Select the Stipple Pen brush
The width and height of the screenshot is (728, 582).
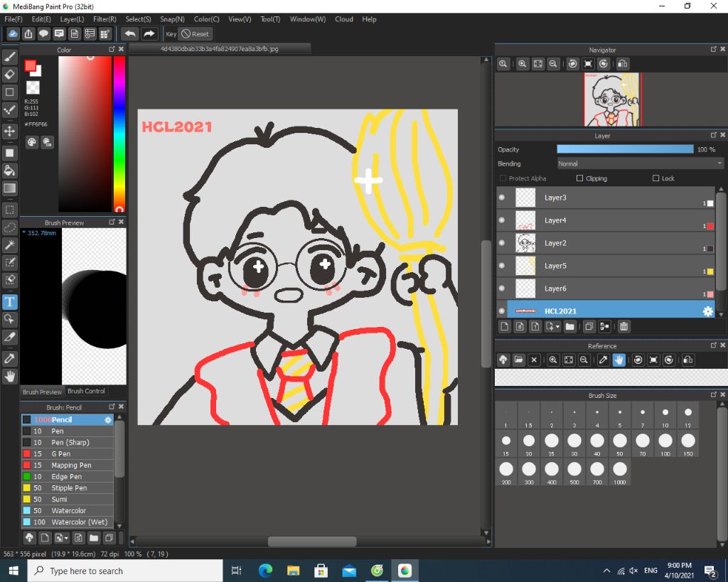pos(68,488)
